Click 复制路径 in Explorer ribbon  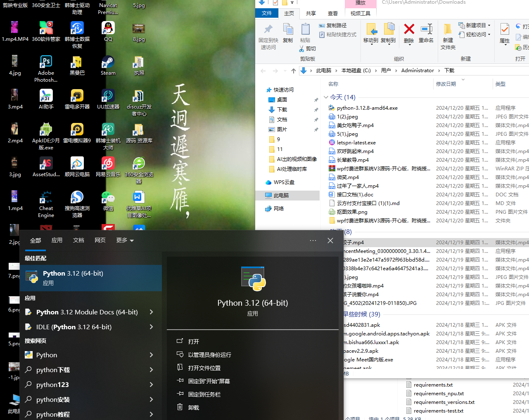tap(333, 26)
